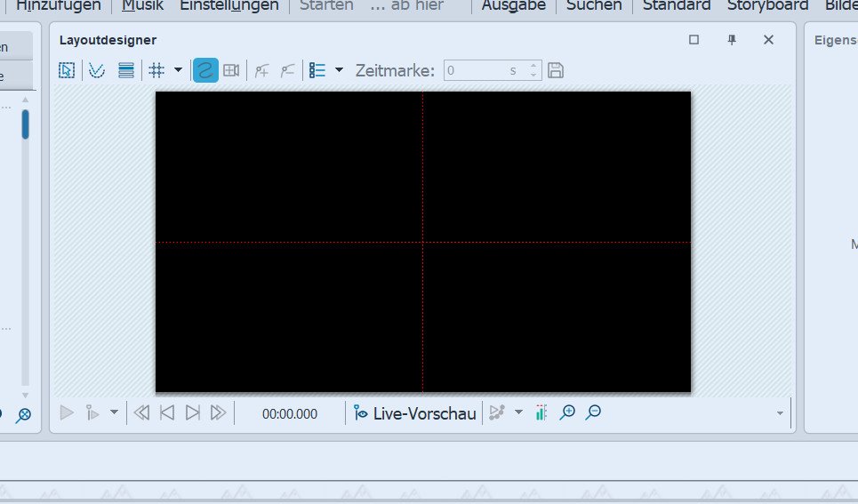The height and width of the screenshot is (504, 858).
Task: Open the grid options dropdown arrow
Action: point(178,70)
